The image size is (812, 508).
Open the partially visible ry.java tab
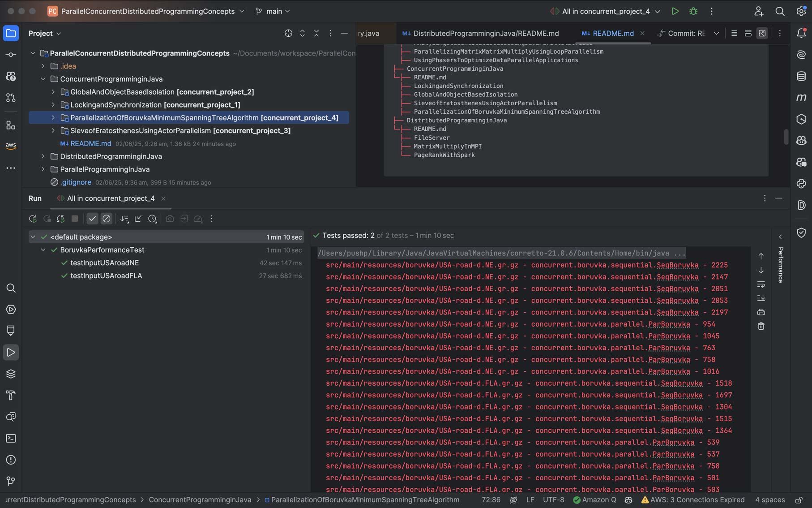[369, 33]
